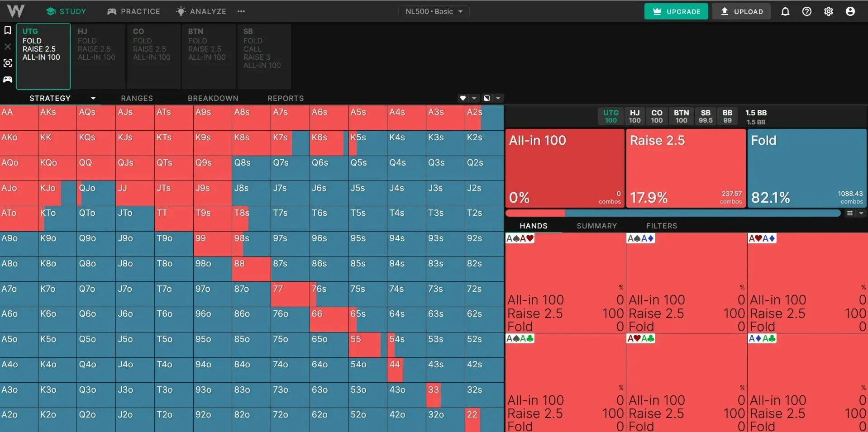The image size is (868, 432).
Task: Select the AKs cell in range grid
Action: [x=57, y=118]
